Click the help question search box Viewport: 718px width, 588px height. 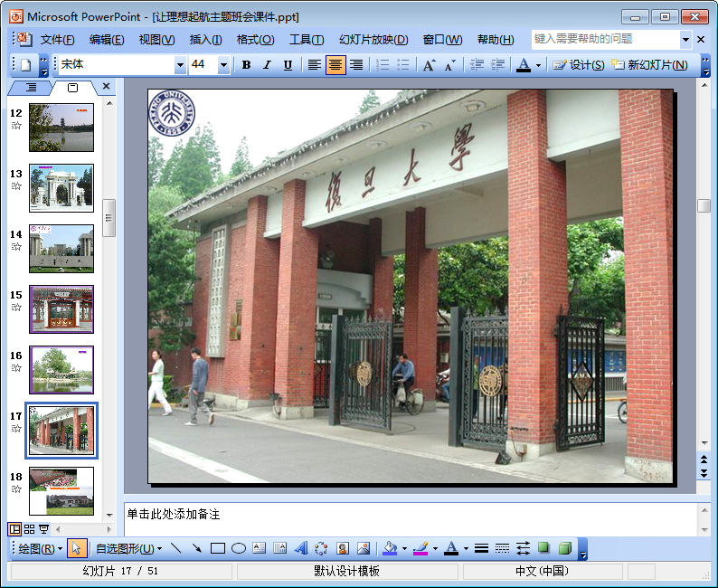[x=605, y=40]
